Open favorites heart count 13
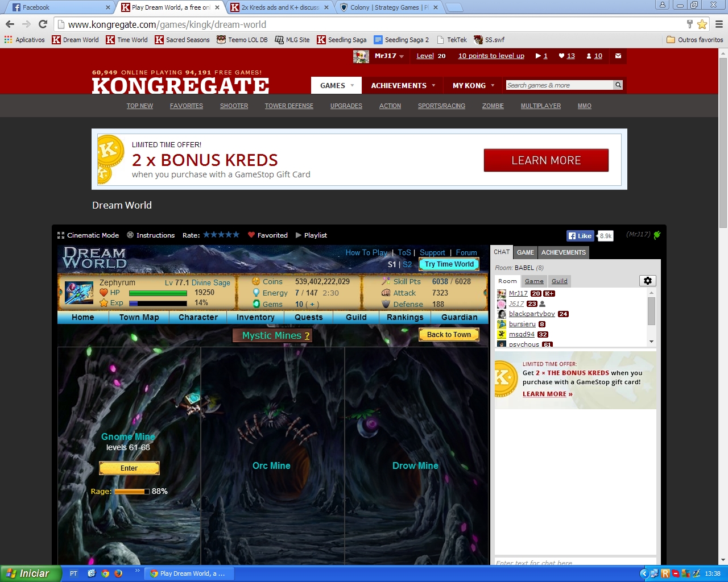Viewport: 728px width, 582px height. [566, 56]
